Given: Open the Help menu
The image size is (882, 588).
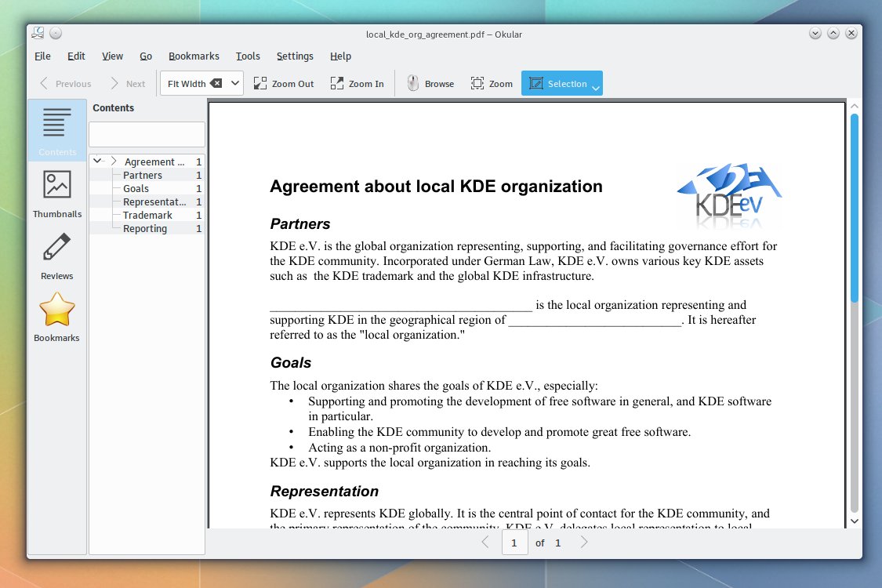Looking at the screenshot, I should [340, 56].
